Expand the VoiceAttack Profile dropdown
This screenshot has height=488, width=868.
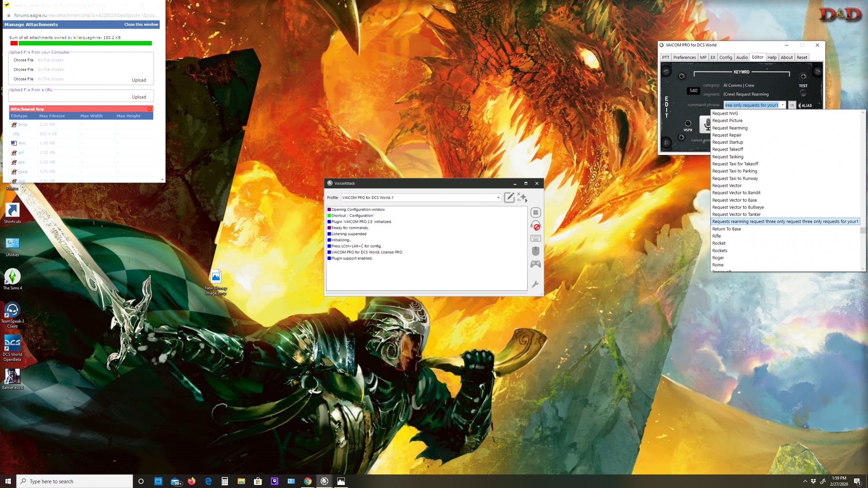pyautogui.click(x=498, y=198)
